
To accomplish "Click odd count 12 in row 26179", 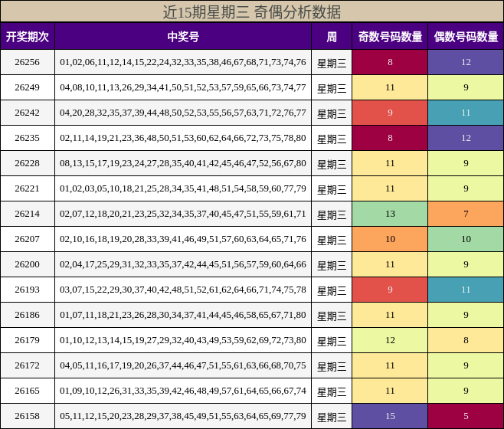I will click(390, 340).
